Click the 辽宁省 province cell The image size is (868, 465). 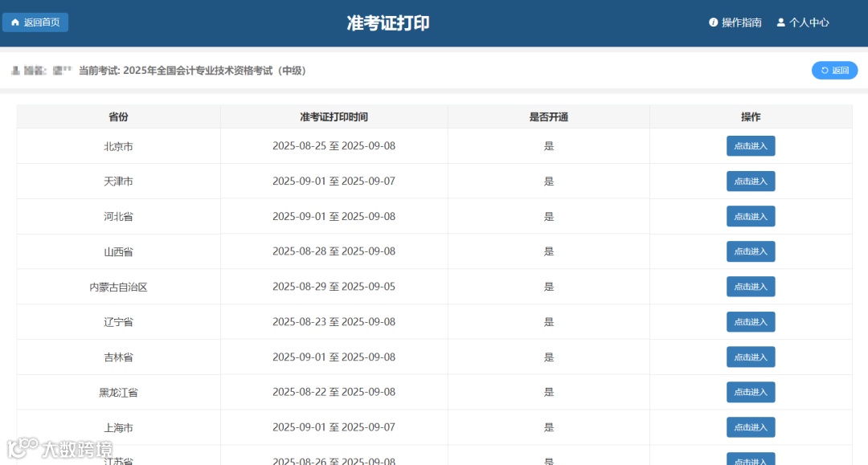118,322
